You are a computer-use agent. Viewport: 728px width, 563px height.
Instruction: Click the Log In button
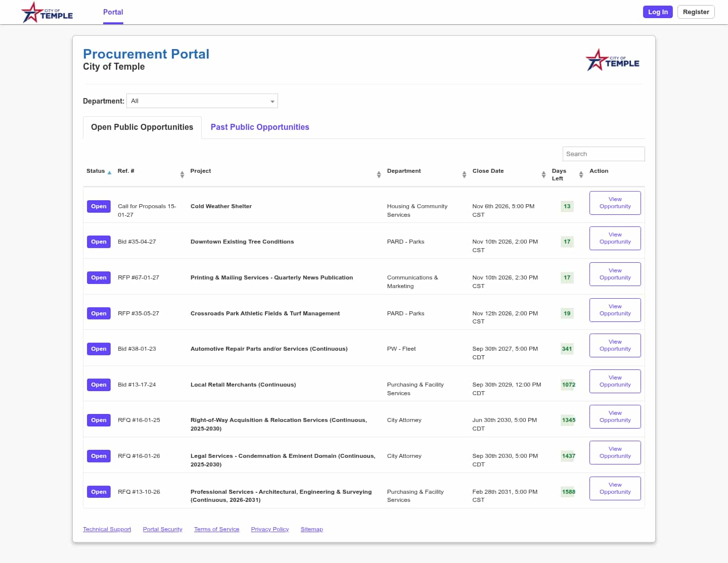[658, 12]
